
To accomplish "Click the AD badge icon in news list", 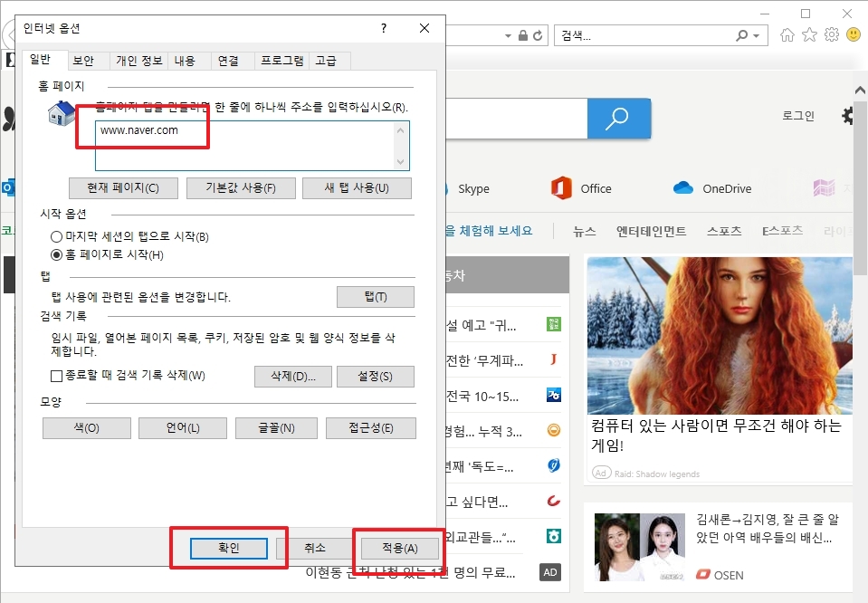I will pos(550,572).
